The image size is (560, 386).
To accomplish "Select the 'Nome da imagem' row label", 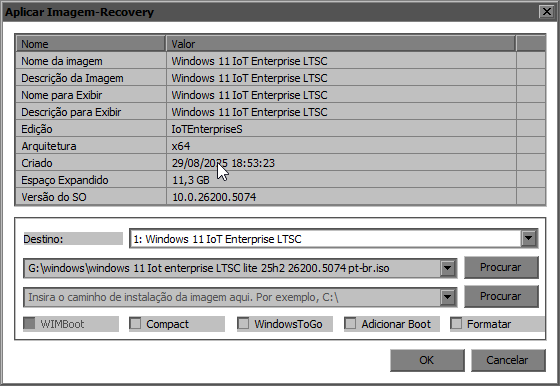I will (62, 61).
